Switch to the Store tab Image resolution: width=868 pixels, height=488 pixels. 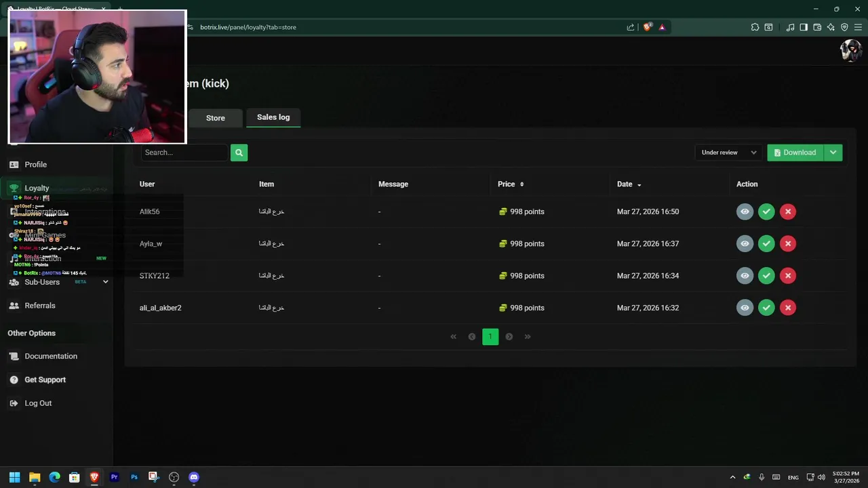(x=216, y=118)
